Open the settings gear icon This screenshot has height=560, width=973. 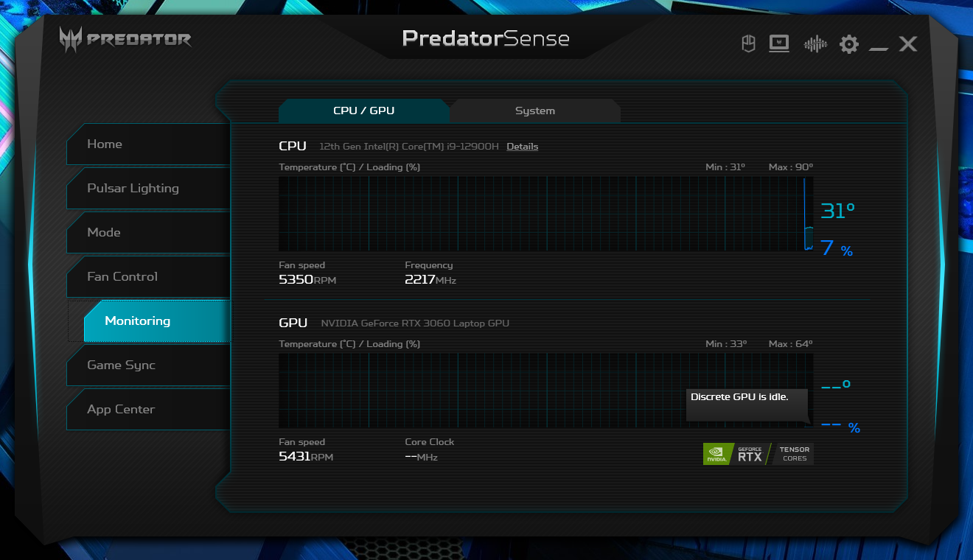point(849,44)
